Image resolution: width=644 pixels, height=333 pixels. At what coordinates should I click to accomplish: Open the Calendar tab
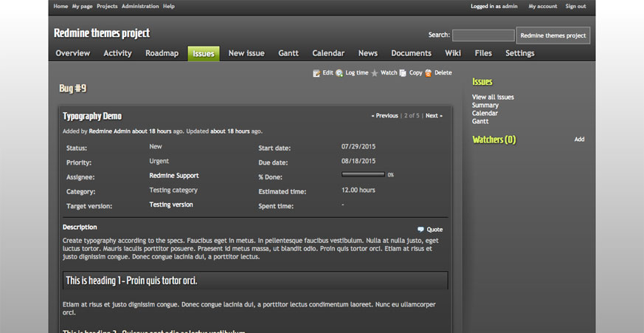(328, 53)
